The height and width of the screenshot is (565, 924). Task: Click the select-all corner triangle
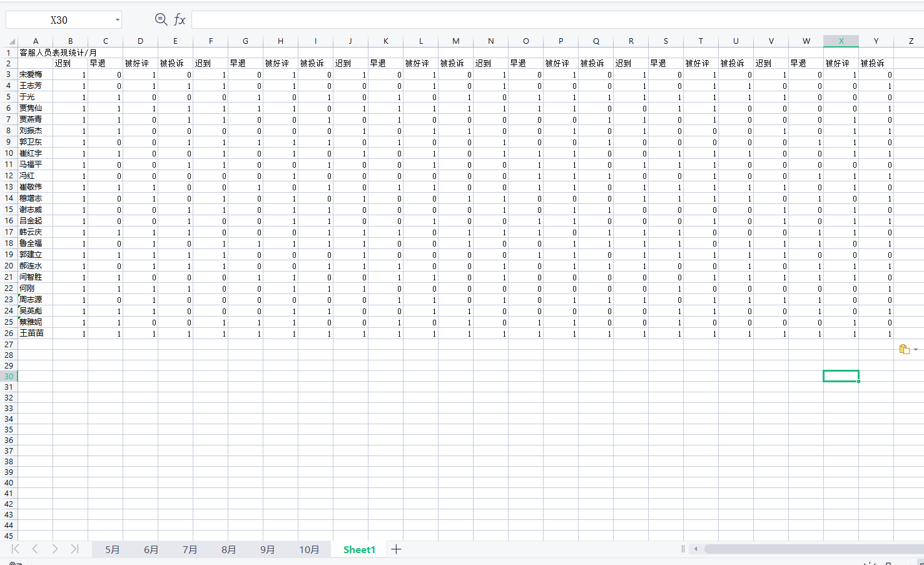(12, 41)
